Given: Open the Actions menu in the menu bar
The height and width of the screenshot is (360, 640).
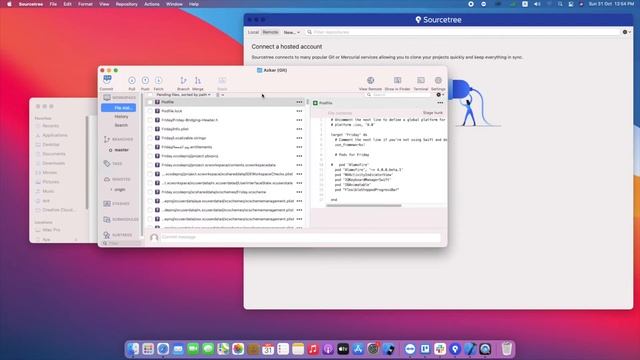Looking at the screenshot, I should coord(152,4).
